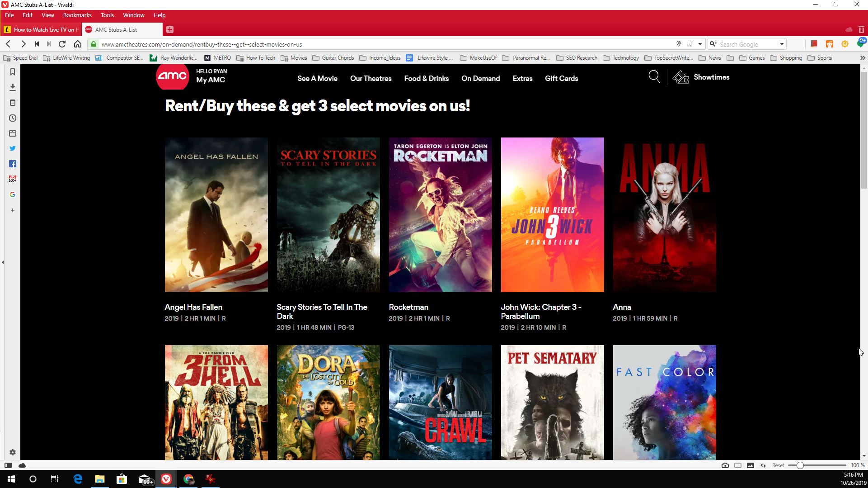This screenshot has width=868, height=488.
Task: Click the AMC logo
Action: click(172, 76)
